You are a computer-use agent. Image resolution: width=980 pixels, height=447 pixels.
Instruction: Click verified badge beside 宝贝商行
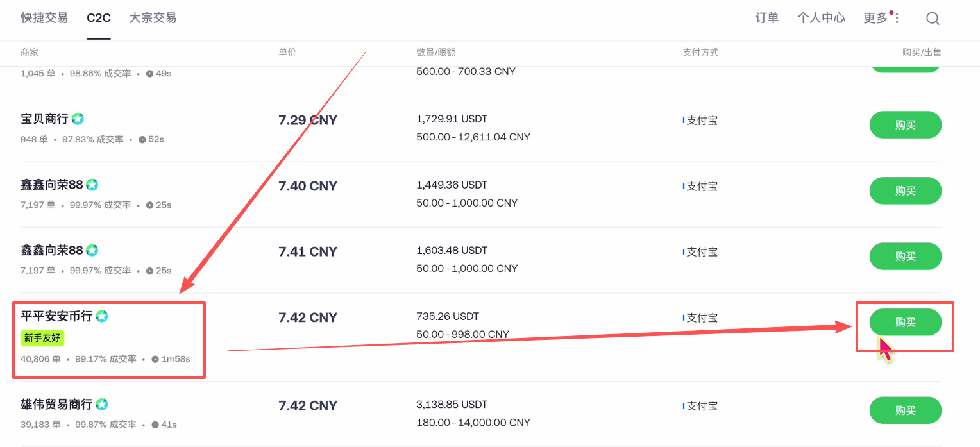78,119
